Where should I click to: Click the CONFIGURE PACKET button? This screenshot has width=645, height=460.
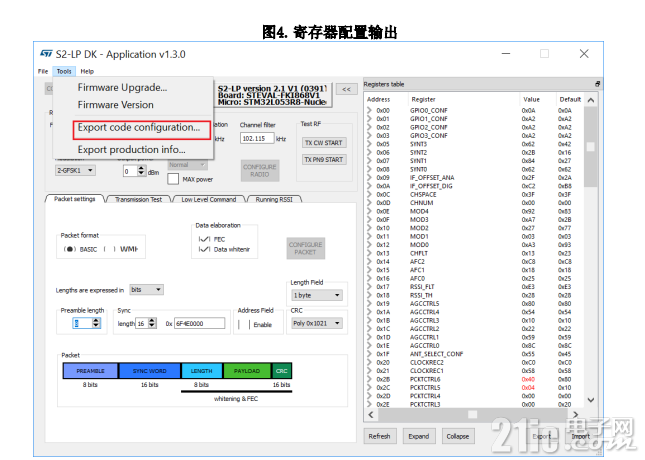coord(305,248)
